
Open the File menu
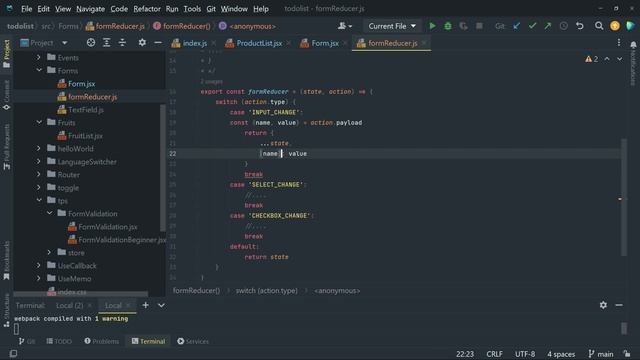point(27,9)
